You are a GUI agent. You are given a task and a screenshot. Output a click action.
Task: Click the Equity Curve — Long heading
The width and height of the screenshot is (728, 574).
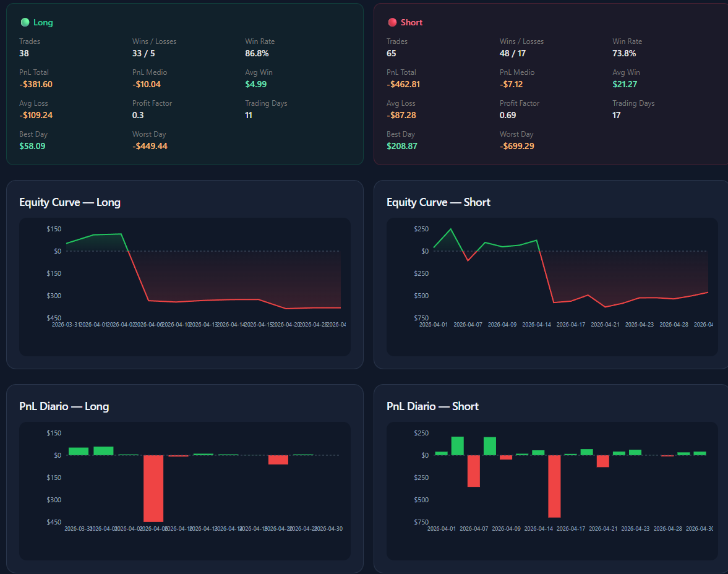pos(70,202)
